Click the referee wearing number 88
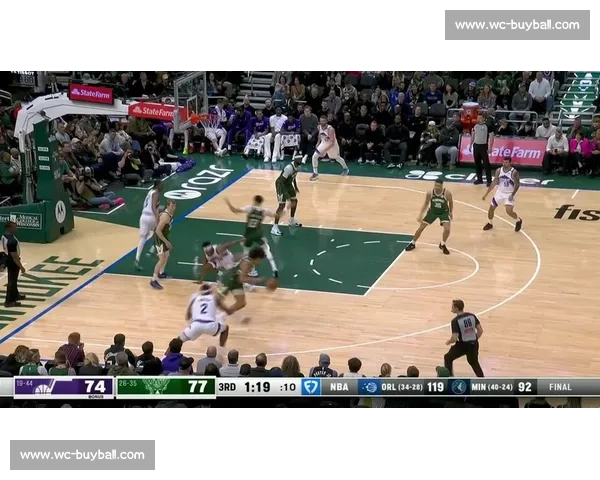 [x=465, y=338]
